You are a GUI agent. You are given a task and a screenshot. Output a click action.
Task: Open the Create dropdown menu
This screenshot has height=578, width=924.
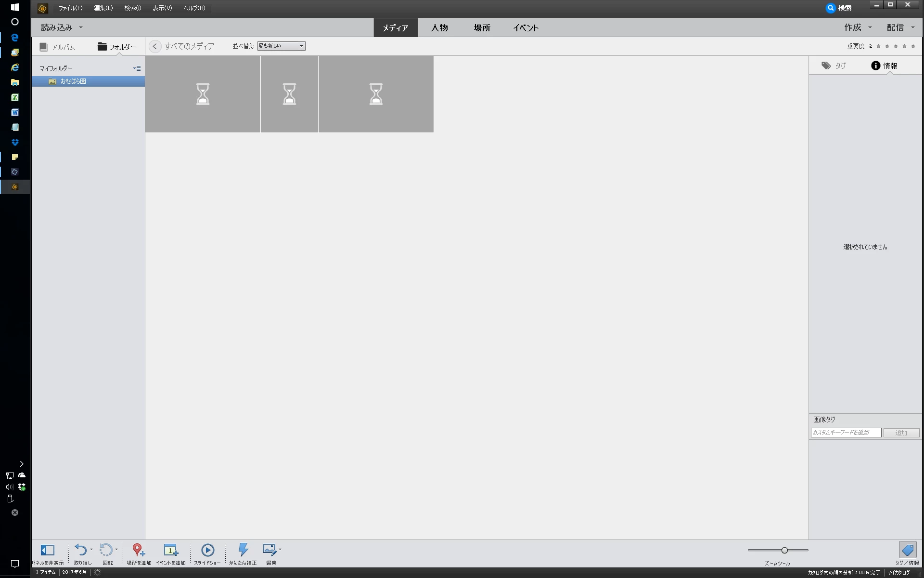(857, 27)
